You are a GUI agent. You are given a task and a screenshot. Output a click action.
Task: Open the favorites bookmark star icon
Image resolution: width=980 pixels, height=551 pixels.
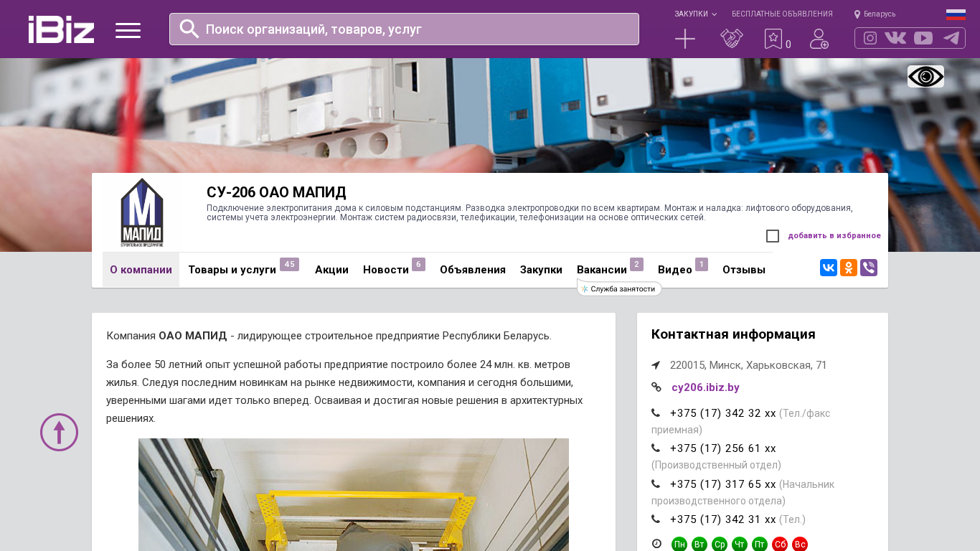coord(773,39)
